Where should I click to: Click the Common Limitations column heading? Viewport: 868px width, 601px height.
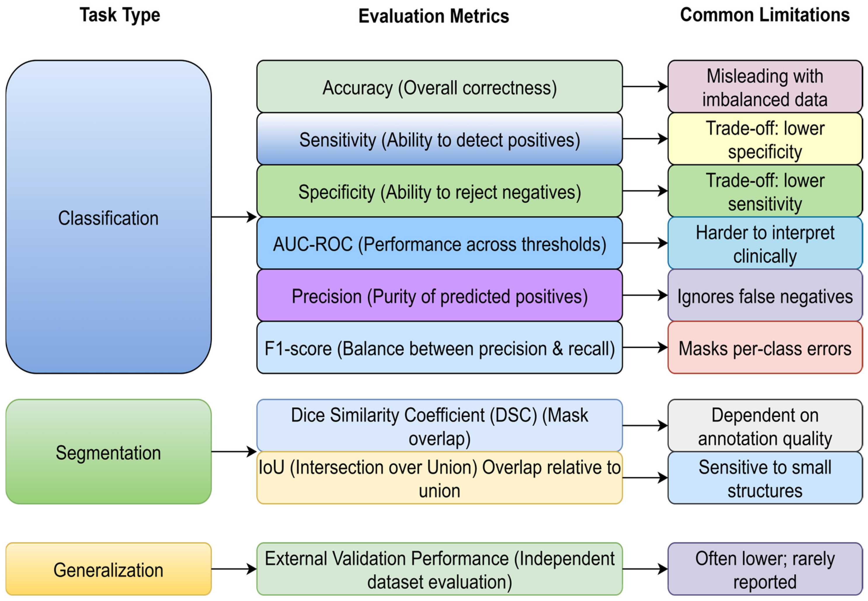[x=764, y=15]
